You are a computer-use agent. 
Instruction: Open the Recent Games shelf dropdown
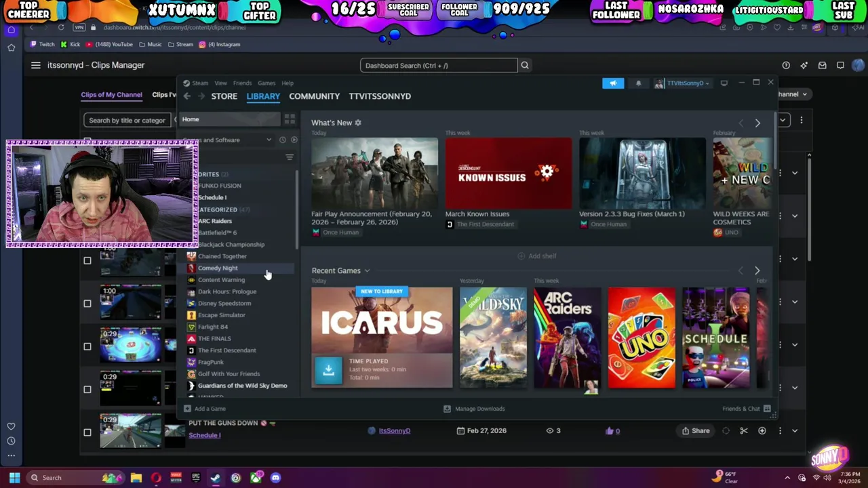(x=367, y=270)
